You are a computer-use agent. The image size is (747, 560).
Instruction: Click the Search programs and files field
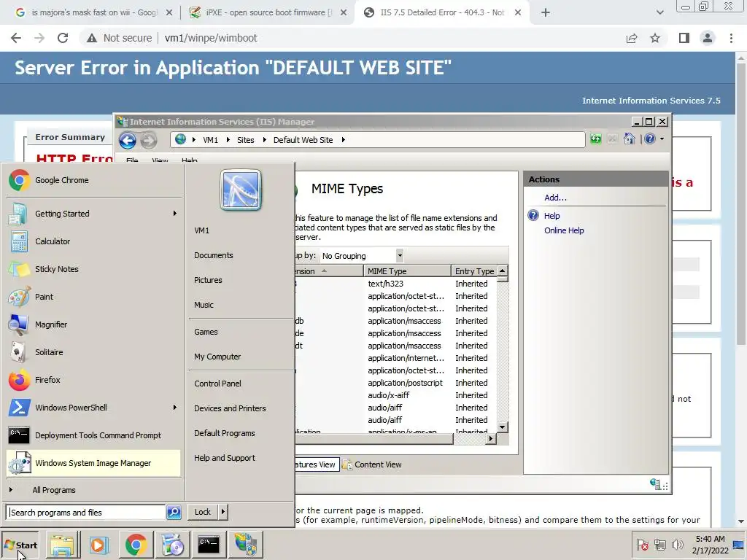[x=86, y=513]
